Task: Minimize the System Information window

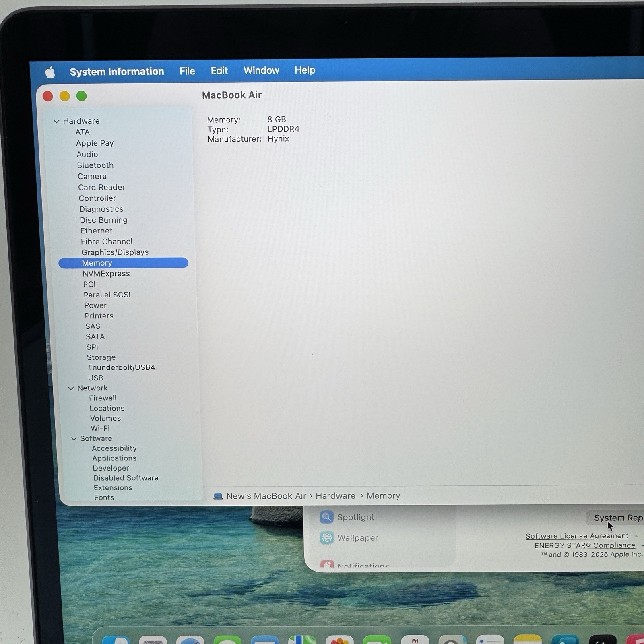Action: click(x=65, y=96)
